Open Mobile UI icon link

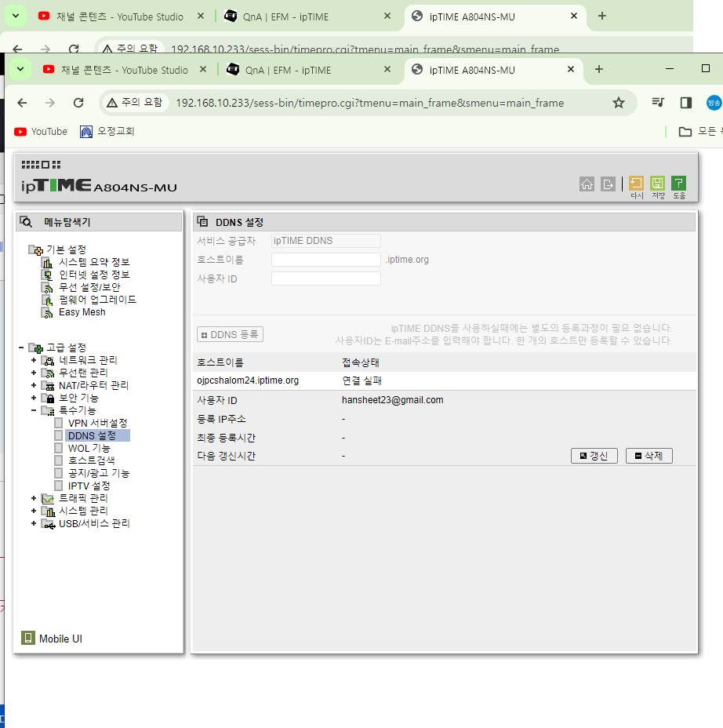(x=28, y=638)
